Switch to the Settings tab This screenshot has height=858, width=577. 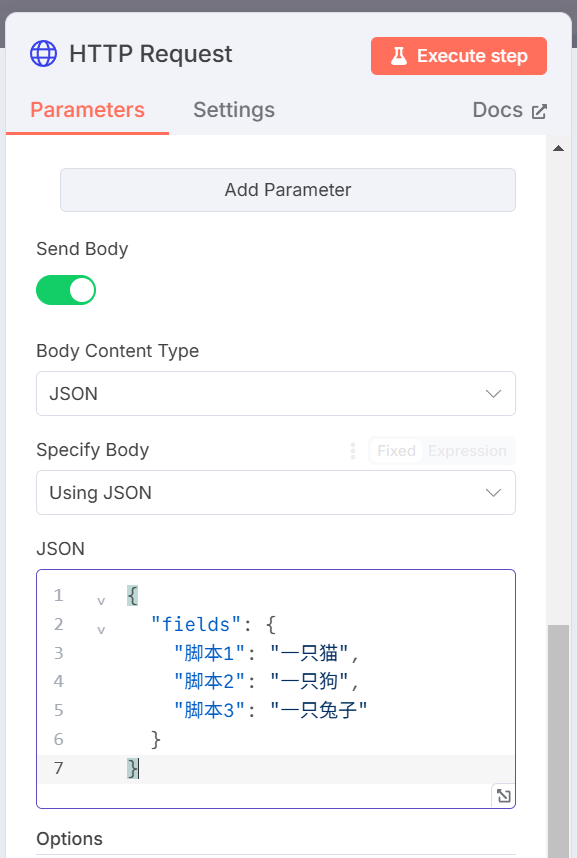pos(234,110)
